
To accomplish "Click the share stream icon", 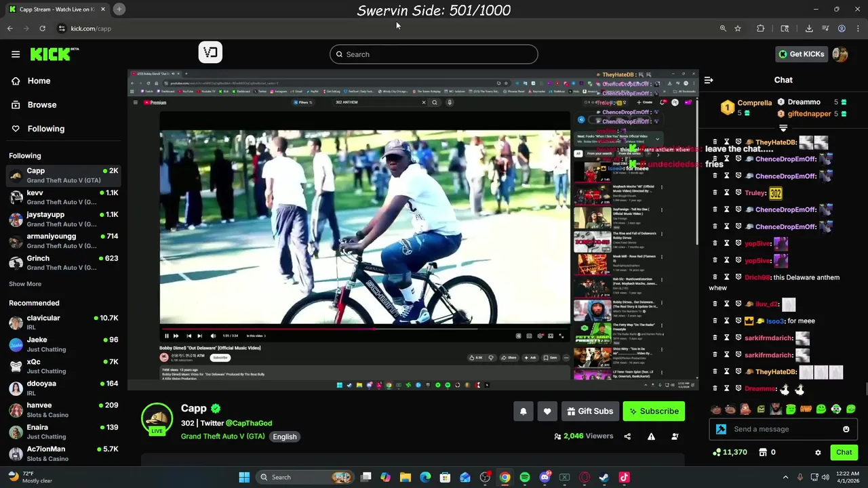I will tap(627, 436).
